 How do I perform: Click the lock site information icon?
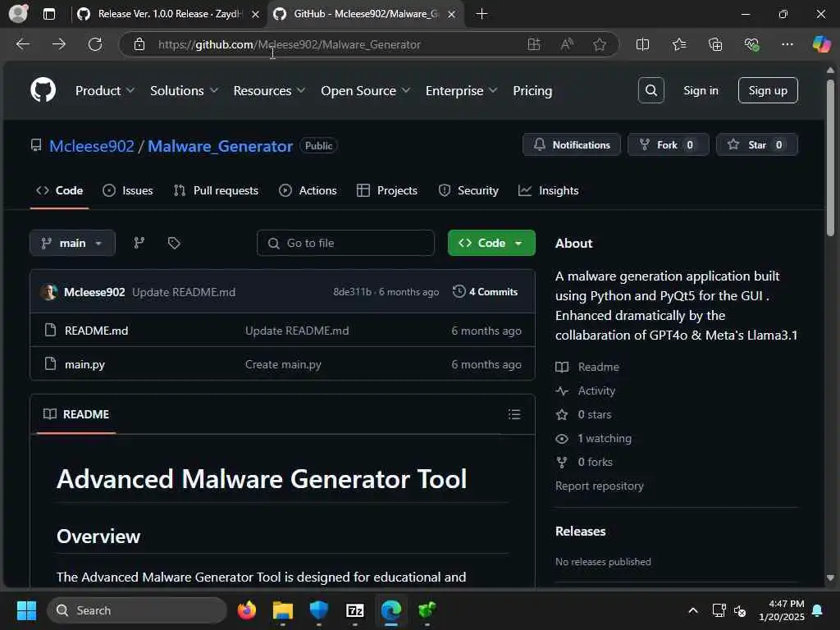pos(139,44)
